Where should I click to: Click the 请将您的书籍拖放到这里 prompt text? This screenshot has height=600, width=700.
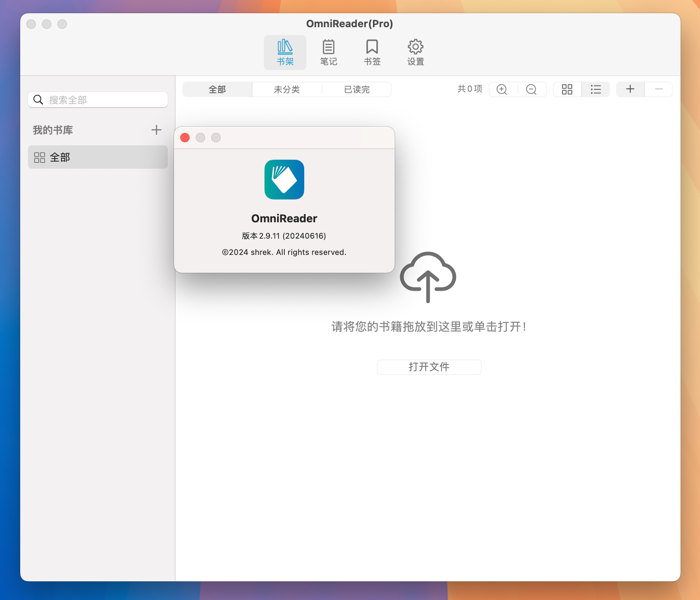click(x=429, y=326)
